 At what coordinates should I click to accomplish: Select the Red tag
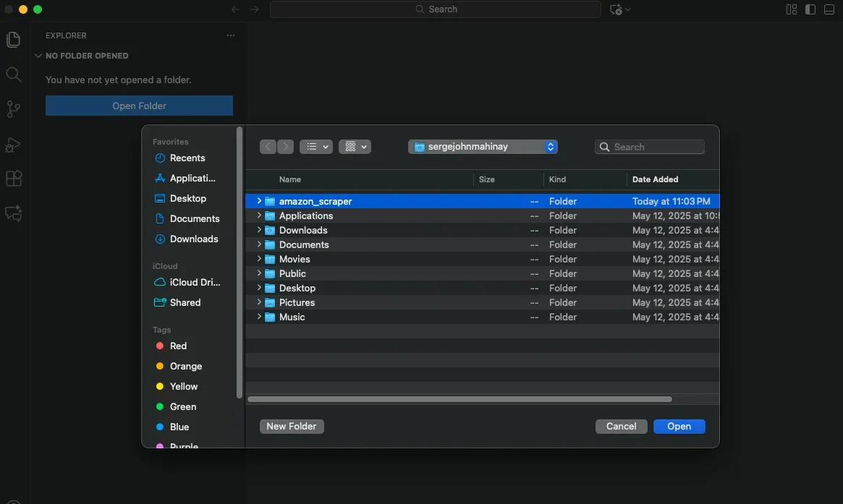pos(178,346)
